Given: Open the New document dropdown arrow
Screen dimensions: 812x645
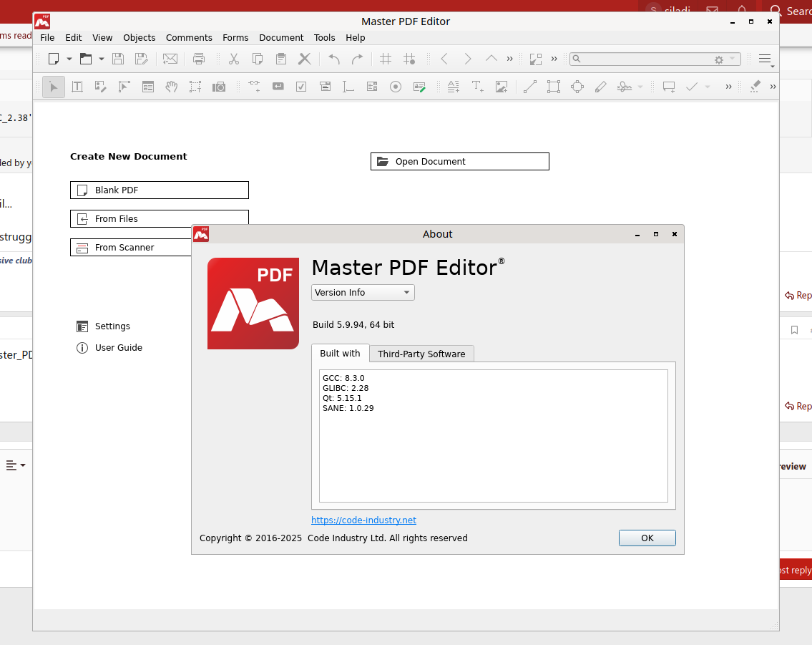Looking at the screenshot, I should point(69,59).
